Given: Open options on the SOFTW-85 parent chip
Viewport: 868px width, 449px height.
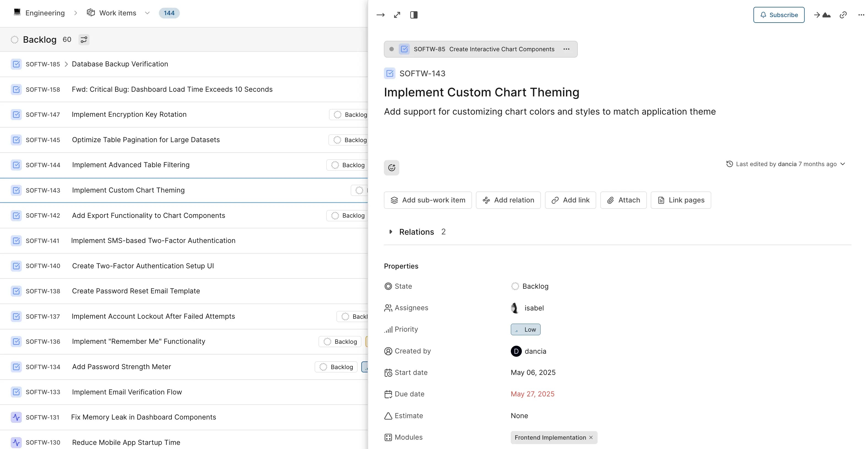Looking at the screenshot, I should coord(566,49).
